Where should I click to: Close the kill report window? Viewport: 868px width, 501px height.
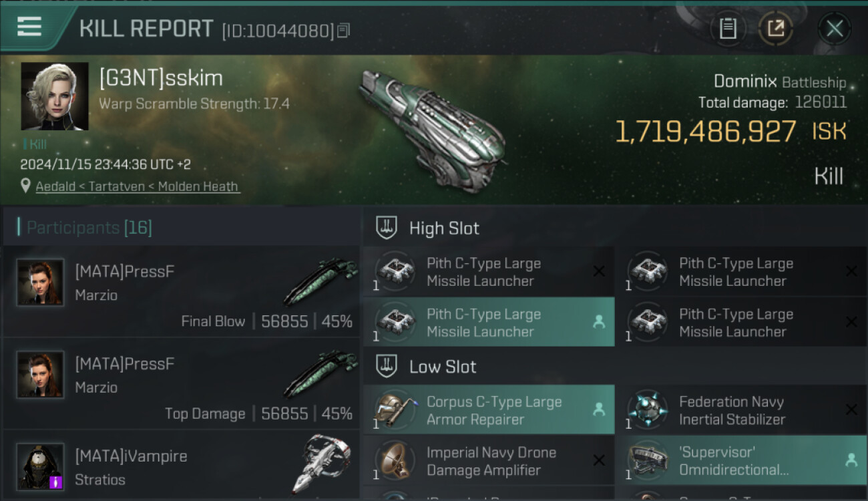pos(835,28)
